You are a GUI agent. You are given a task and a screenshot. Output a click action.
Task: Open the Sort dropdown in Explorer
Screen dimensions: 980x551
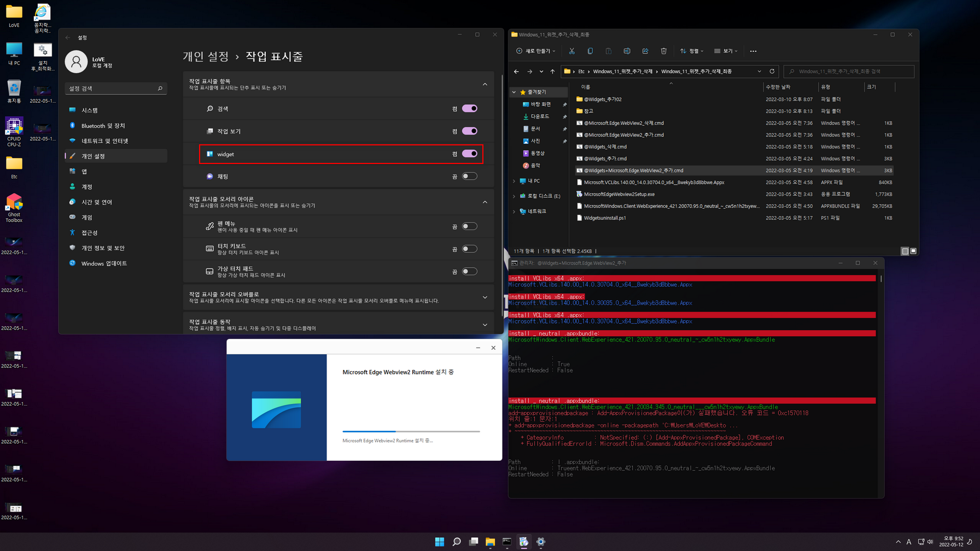point(692,51)
